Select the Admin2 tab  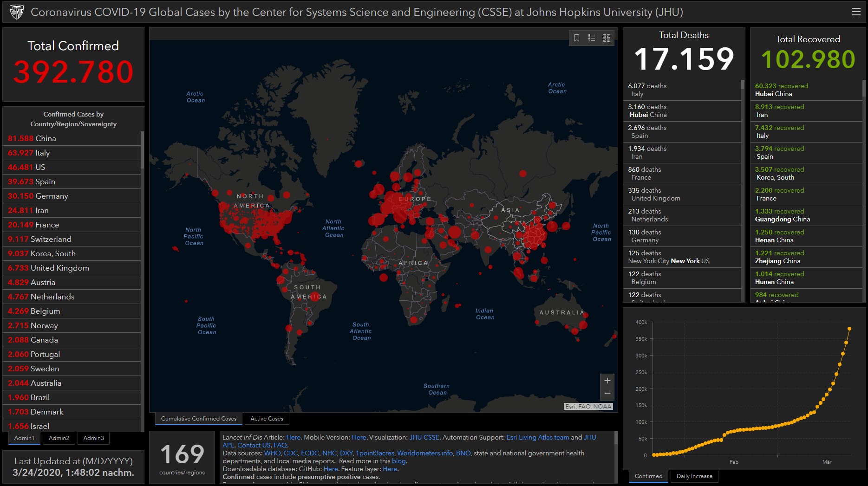[59, 438]
